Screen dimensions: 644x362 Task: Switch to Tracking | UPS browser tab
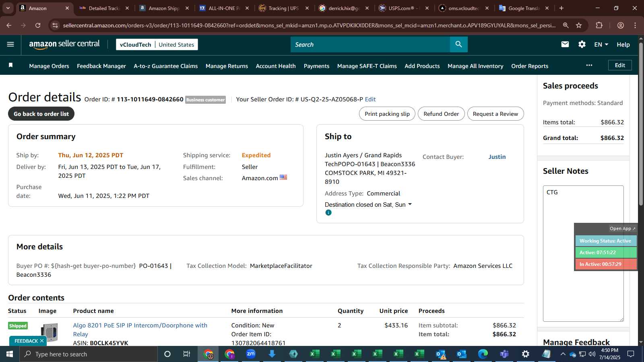[x=283, y=8]
